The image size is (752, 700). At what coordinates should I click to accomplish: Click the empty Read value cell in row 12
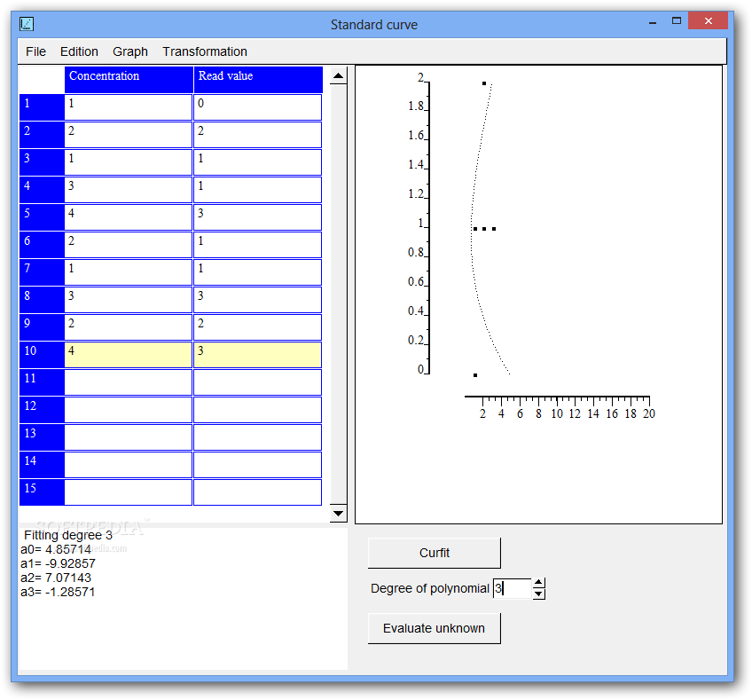coord(257,410)
